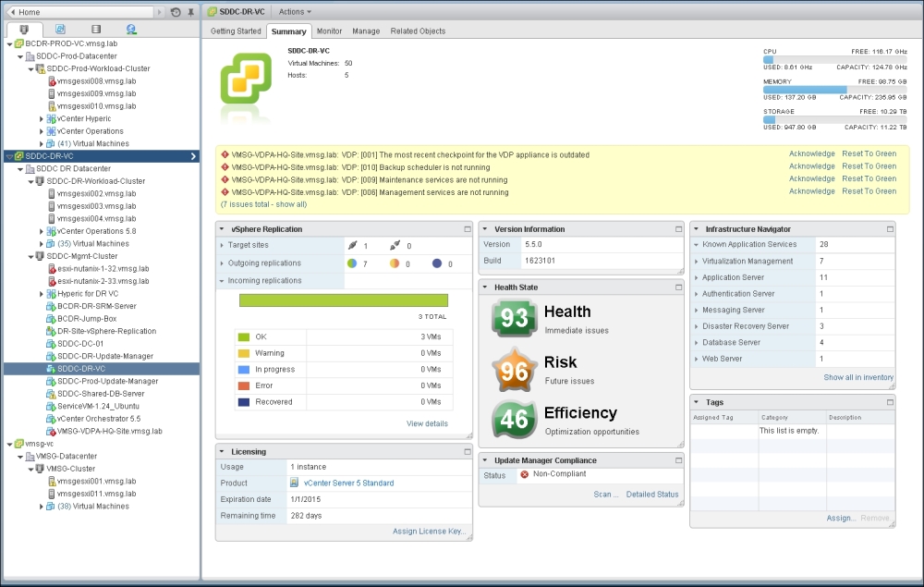Open the Hosts and Clusters inventory view
The width and height of the screenshot is (924, 587).
coord(24,29)
